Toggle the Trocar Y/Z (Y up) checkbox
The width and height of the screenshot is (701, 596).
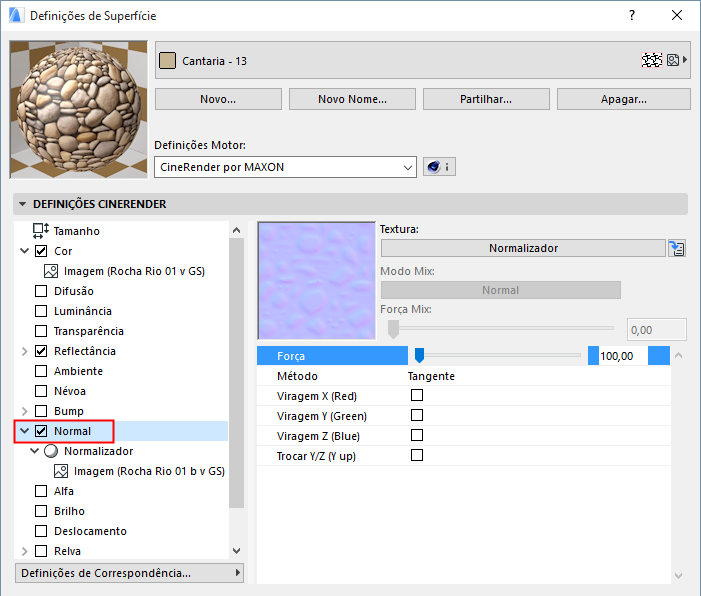click(417, 456)
